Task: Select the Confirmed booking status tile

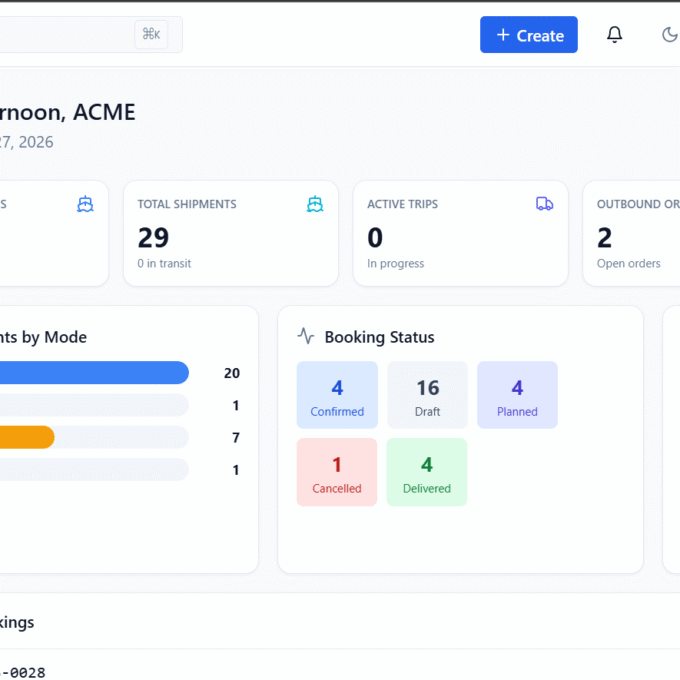Action: tap(337, 395)
